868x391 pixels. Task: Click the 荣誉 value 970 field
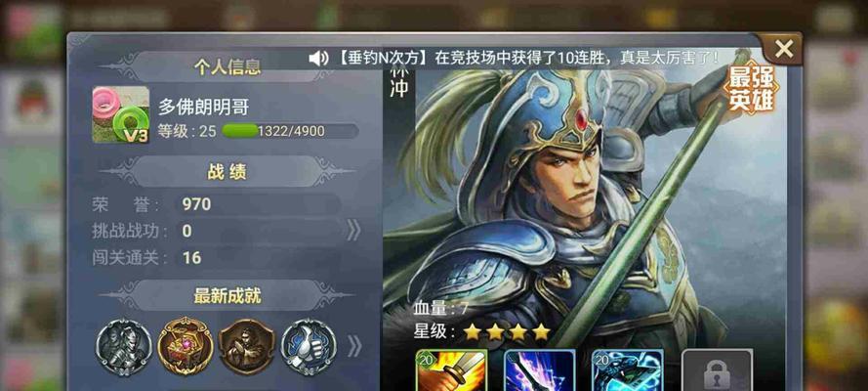(258, 204)
